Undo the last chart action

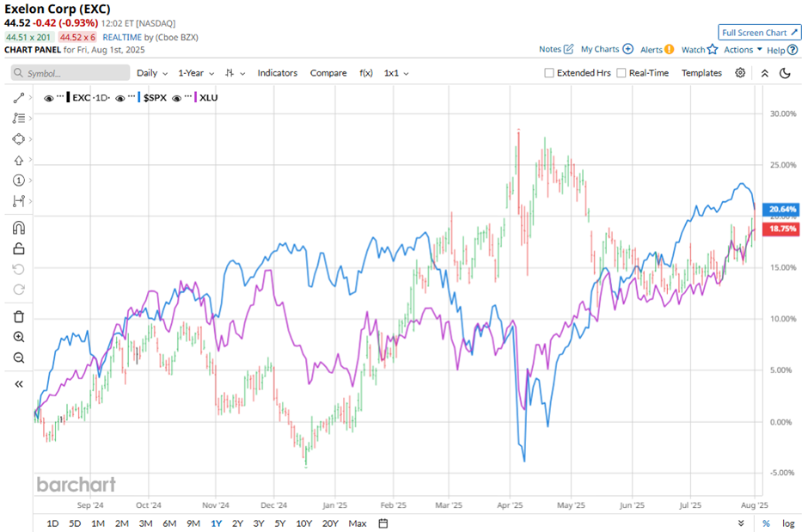(x=19, y=269)
